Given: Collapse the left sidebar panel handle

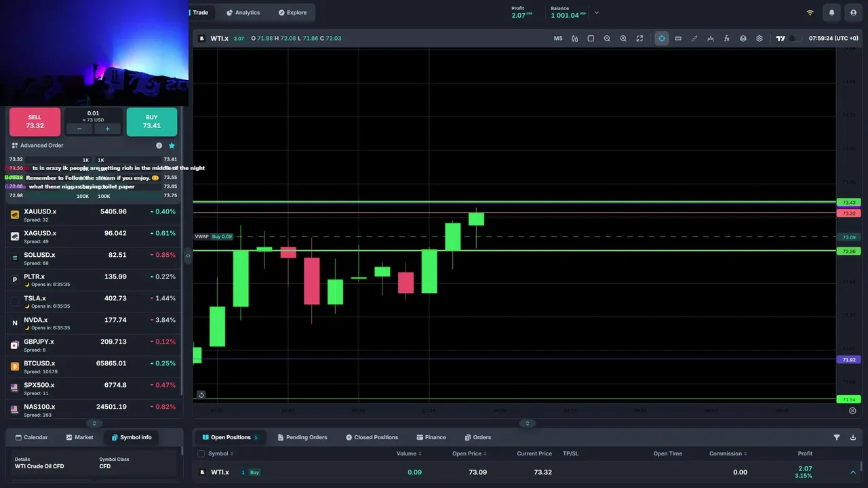Looking at the screenshot, I should [x=188, y=256].
